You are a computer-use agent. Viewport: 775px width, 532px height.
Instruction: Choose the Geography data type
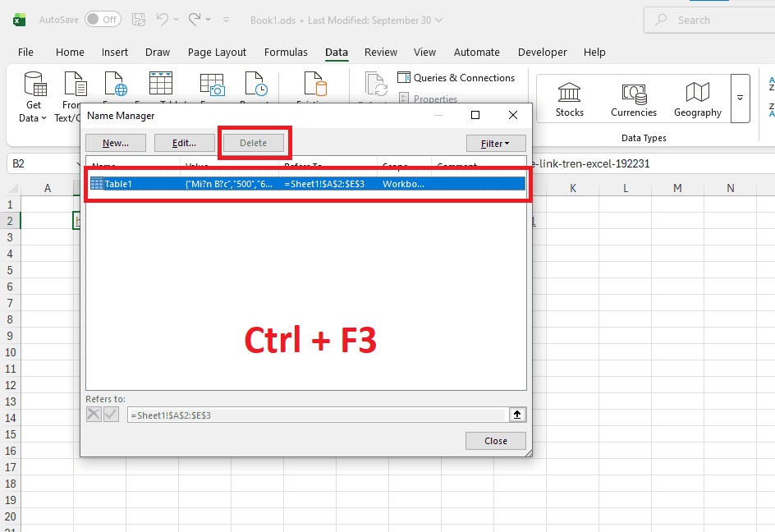(x=697, y=99)
